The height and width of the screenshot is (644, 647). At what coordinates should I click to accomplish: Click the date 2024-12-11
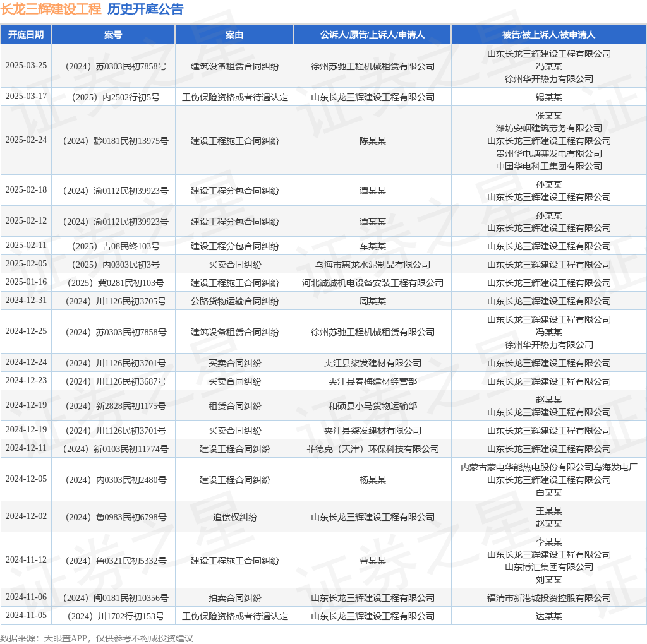click(26, 448)
